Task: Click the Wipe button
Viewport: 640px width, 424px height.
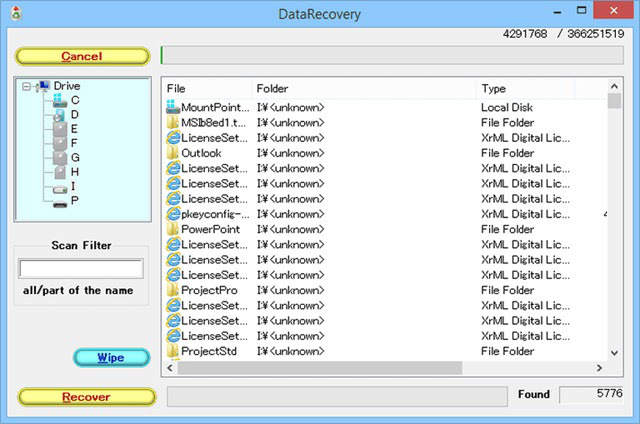Action: [x=111, y=357]
